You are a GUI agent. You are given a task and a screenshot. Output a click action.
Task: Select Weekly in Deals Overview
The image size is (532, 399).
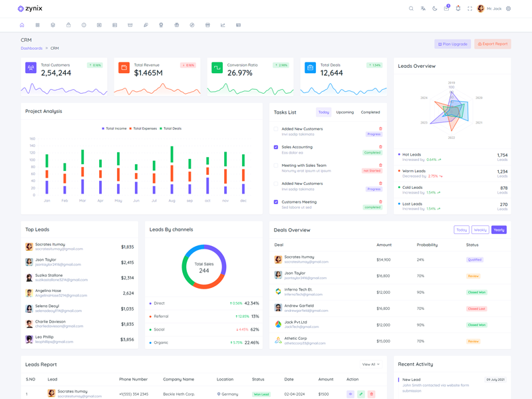(480, 230)
